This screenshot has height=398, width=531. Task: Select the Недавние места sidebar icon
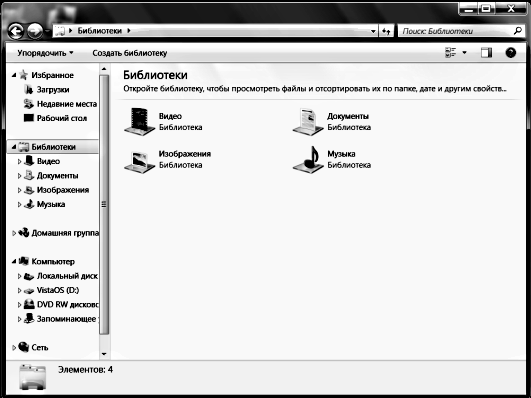[29, 104]
